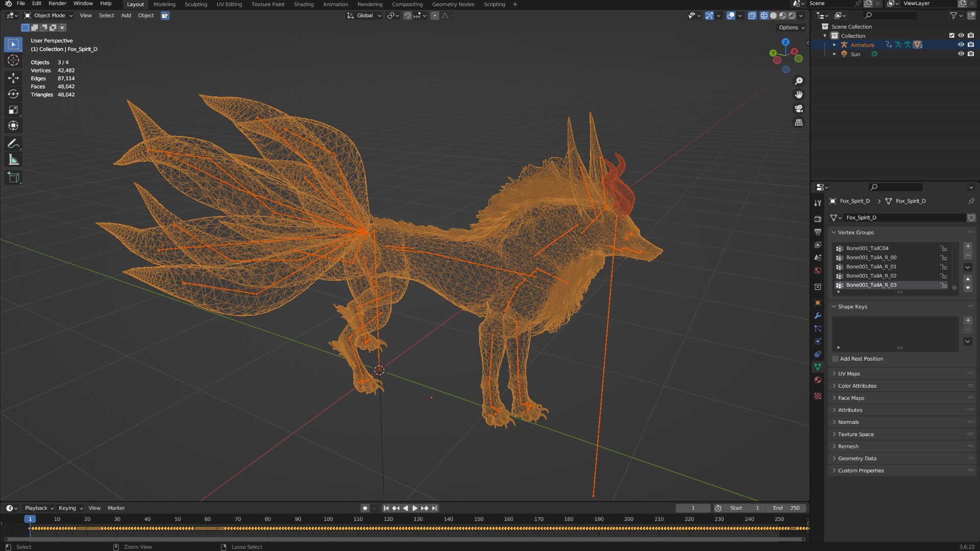Hide Armature in viewport eye icon
The width and height of the screenshot is (980, 551).
[961, 45]
